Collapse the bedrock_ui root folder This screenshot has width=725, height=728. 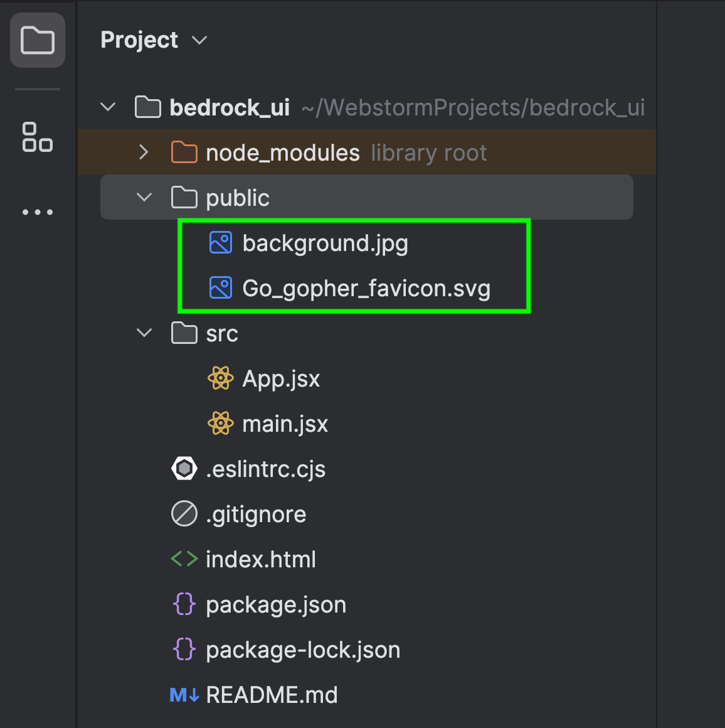tap(108, 107)
